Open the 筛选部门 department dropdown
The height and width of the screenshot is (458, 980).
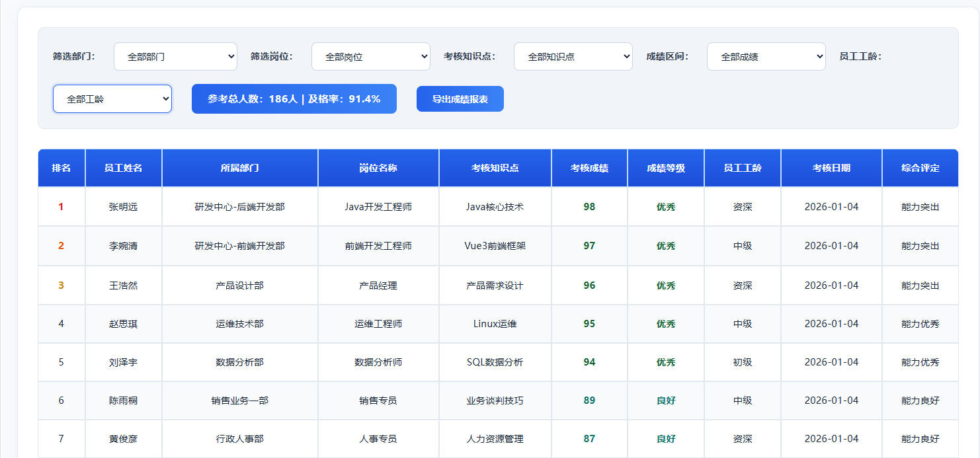pos(175,57)
